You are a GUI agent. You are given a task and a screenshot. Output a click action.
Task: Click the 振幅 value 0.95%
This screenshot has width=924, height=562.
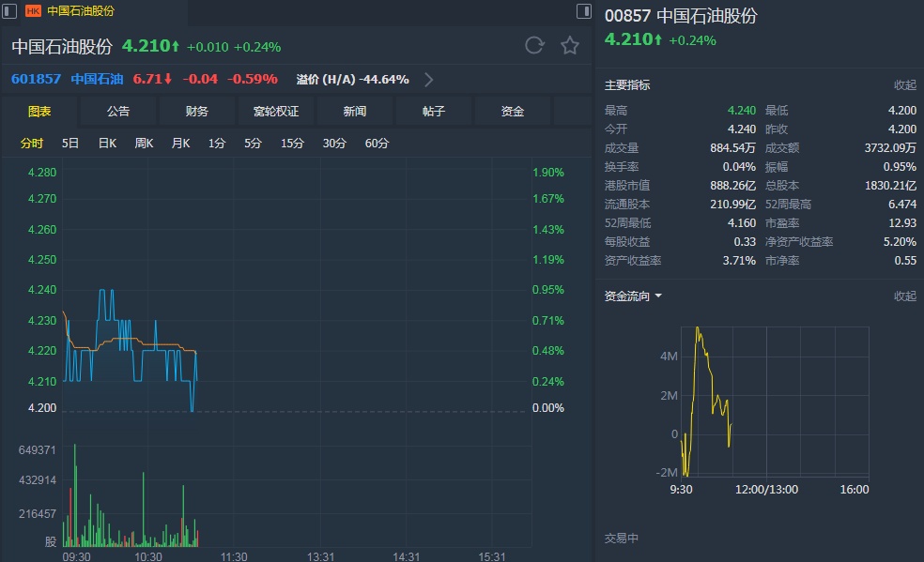click(x=900, y=167)
